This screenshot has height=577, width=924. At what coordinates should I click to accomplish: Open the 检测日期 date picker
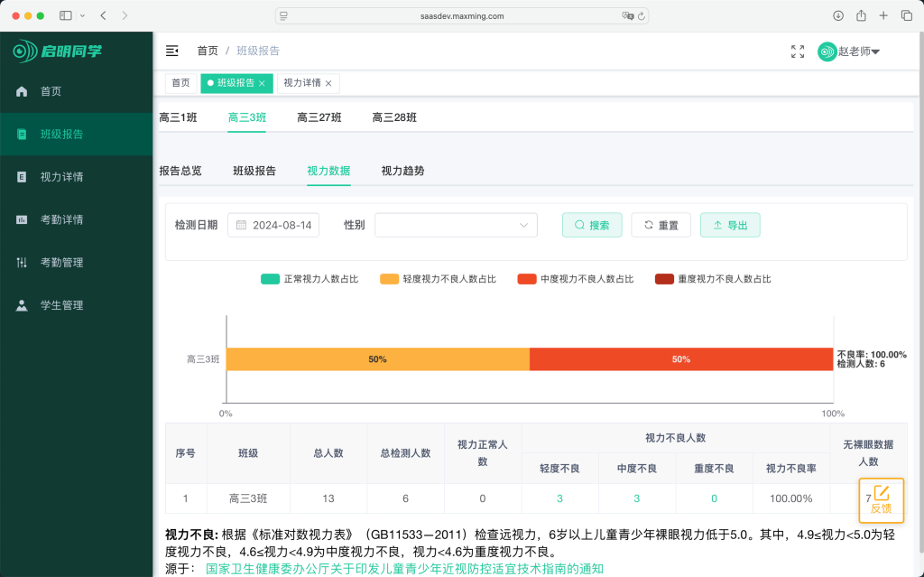click(x=275, y=225)
